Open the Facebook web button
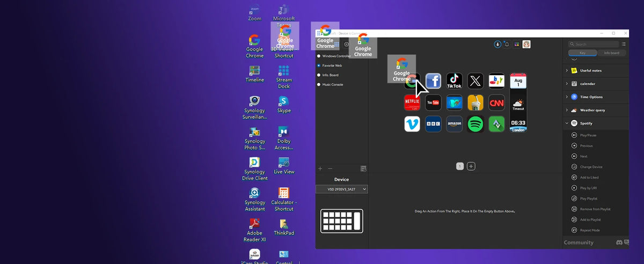Image resolution: width=644 pixels, height=264 pixels. 433,81
